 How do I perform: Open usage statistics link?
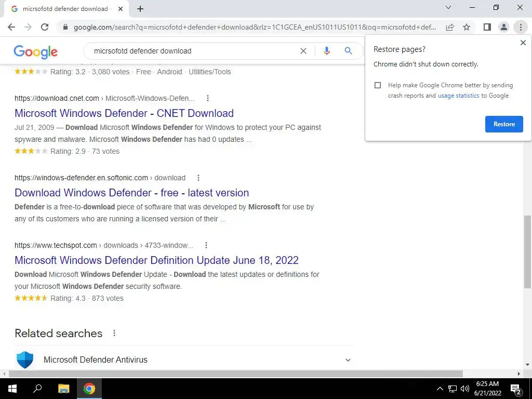(458, 96)
